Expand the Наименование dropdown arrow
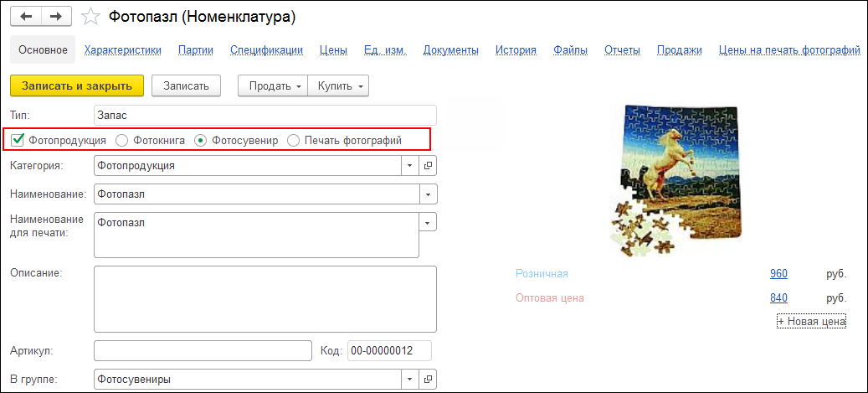 point(429,194)
